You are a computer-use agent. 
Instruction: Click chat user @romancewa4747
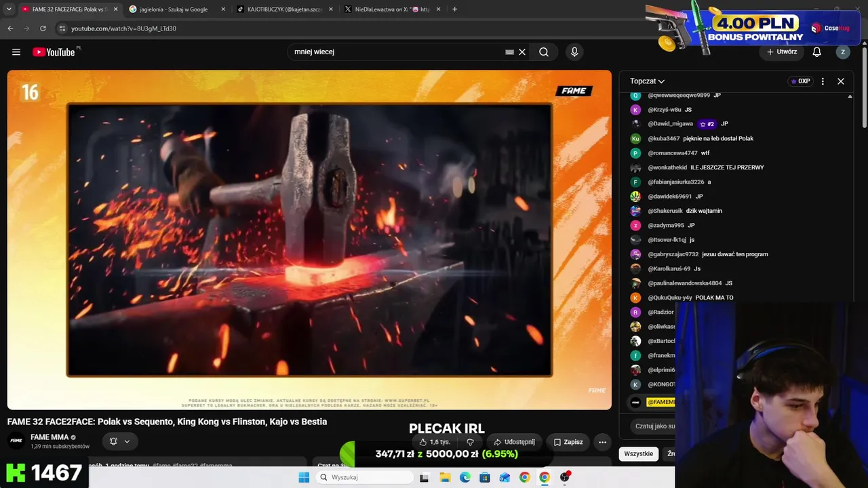pyautogui.click(x=673, y=153)
